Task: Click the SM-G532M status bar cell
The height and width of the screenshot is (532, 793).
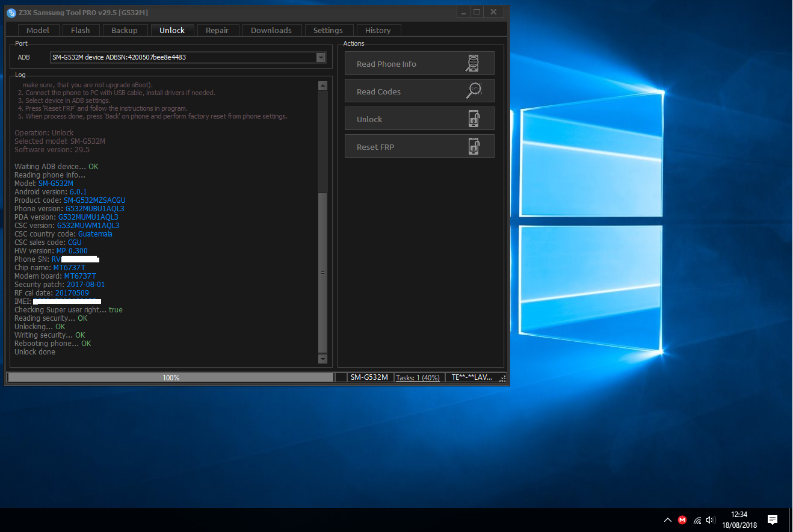Action: (369, 377)
